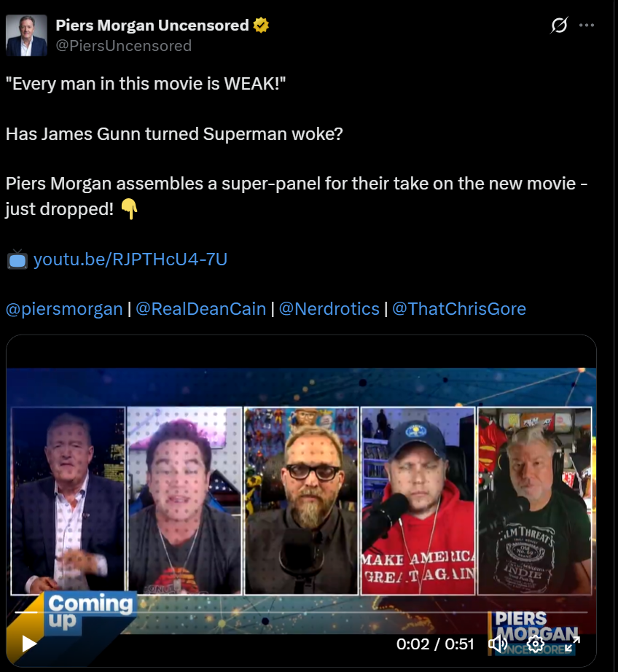618x672 pixels.
Task: Open the @piersmorgan mention
Action: (64, 309)
